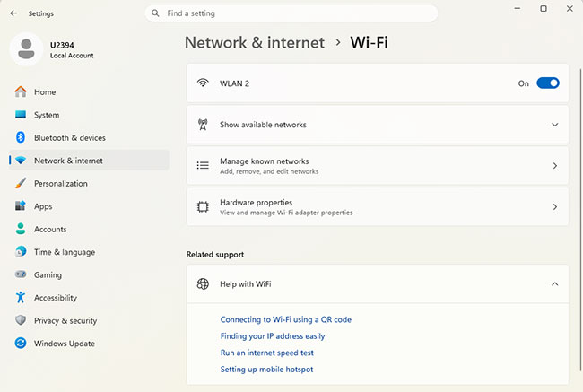This screenshot has width=583, height=392.
Task: Click the search magnifier icon
Action: tap(155, 13)
